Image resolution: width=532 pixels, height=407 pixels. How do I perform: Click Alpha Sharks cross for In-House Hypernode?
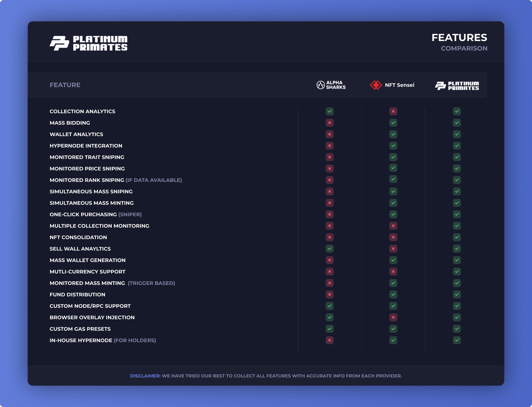330,340
